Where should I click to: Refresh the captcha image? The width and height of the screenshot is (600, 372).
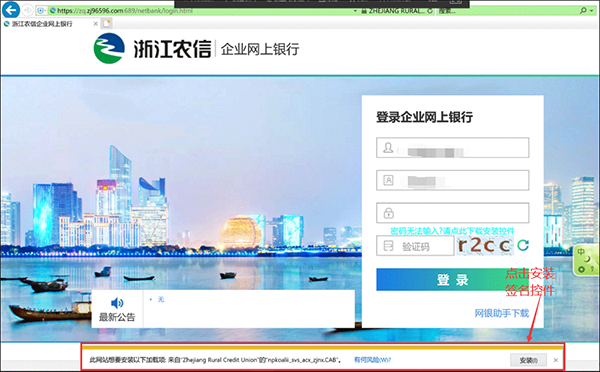[523, 245]
